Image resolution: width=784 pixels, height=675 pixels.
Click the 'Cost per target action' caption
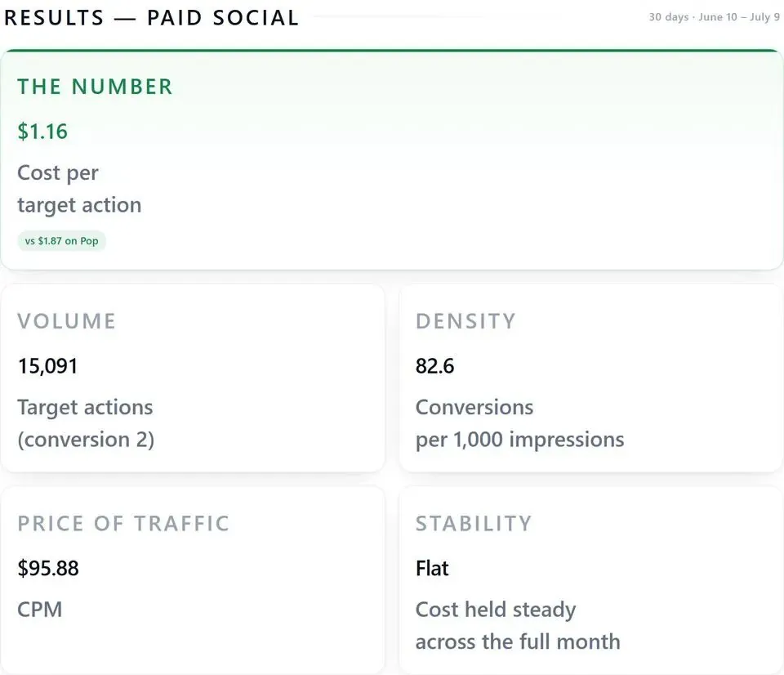tap(79, 189)
